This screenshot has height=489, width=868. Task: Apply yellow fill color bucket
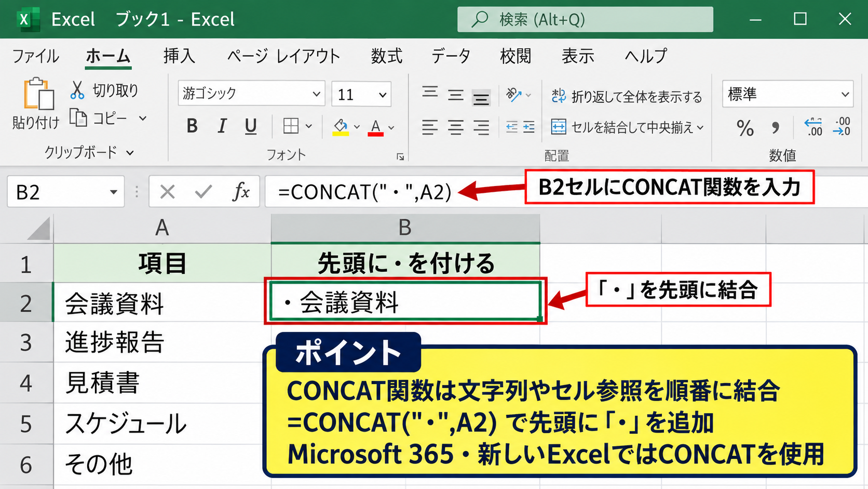pyautogui.click(x=341, y=127)
